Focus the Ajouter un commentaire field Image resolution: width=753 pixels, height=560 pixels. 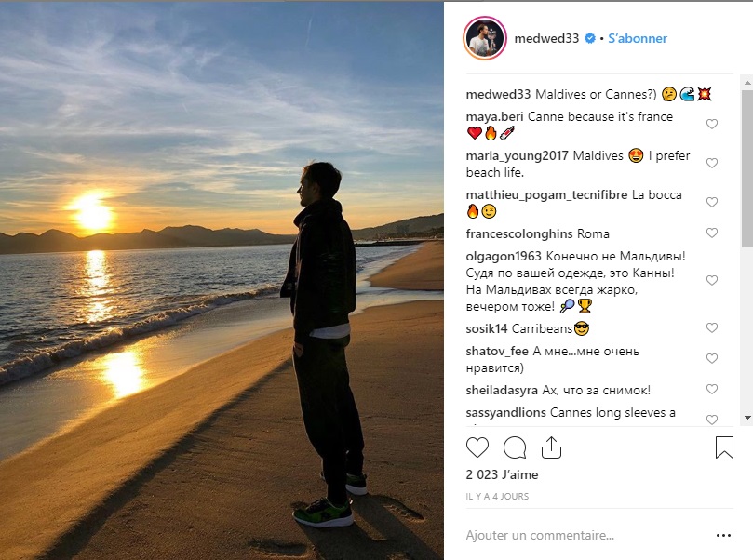click(x=585, y=535)
